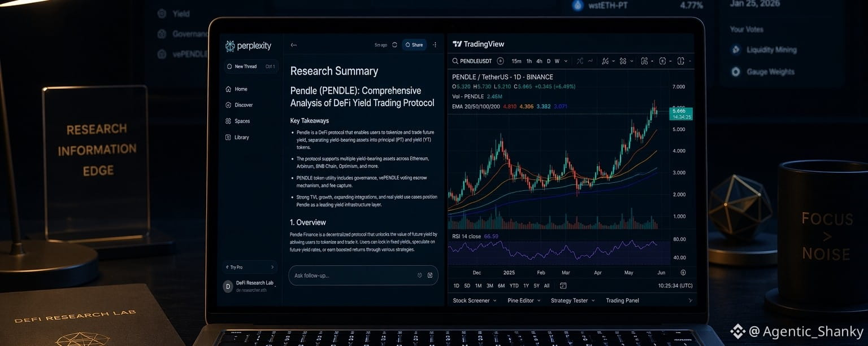Open the Indicators icon

(605, 61)
